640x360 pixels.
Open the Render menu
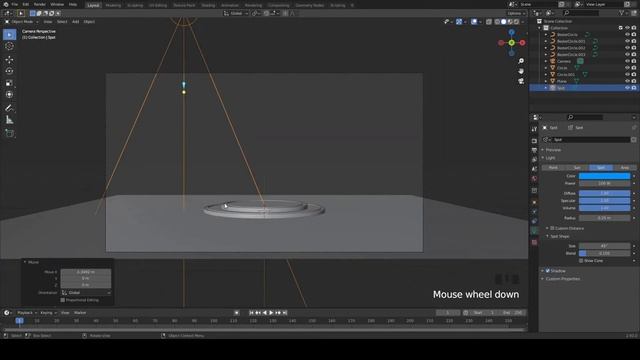pyautogui.click(x=40, y=4)
